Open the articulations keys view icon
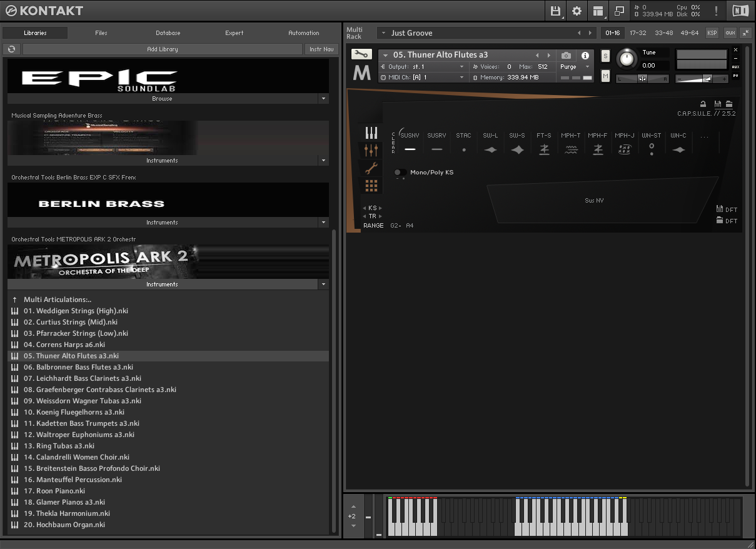 (371, 133)
